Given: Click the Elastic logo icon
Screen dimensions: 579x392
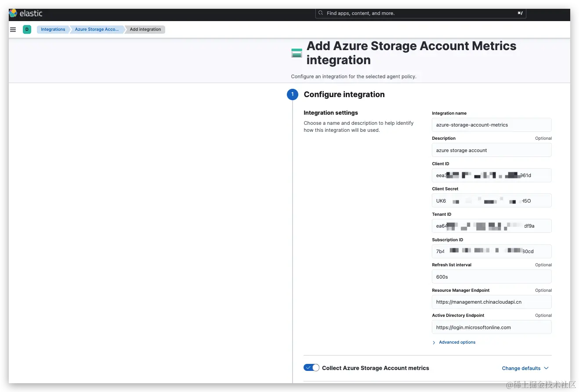Looking at the screenshot, I should pos(13,13).
